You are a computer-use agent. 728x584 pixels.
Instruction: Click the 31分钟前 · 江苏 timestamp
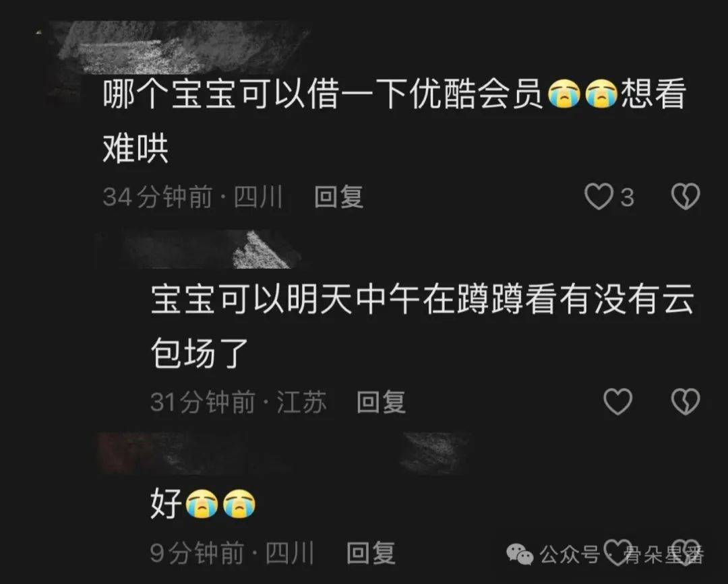click(239, 401)
